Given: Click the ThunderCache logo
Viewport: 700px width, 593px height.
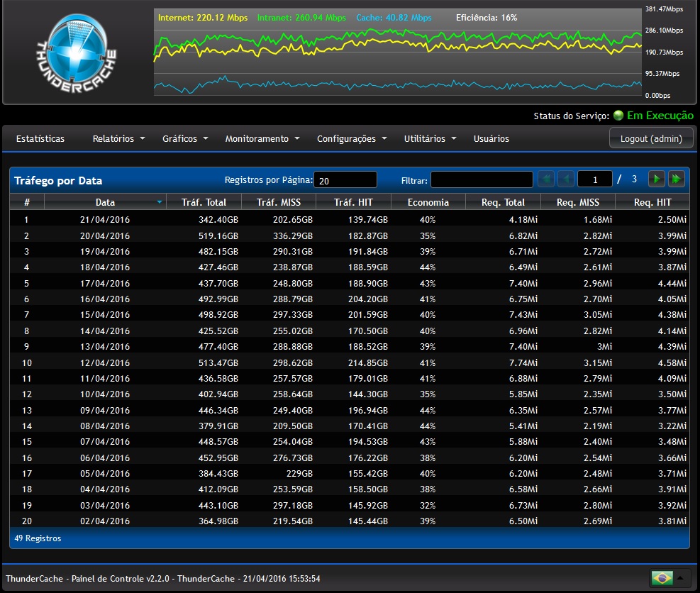Looking at the screenshot, I should click(x=76, y=52).
